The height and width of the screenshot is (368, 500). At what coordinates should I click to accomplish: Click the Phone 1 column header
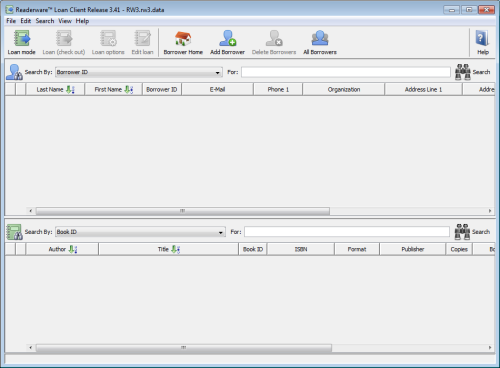point(278,89)
